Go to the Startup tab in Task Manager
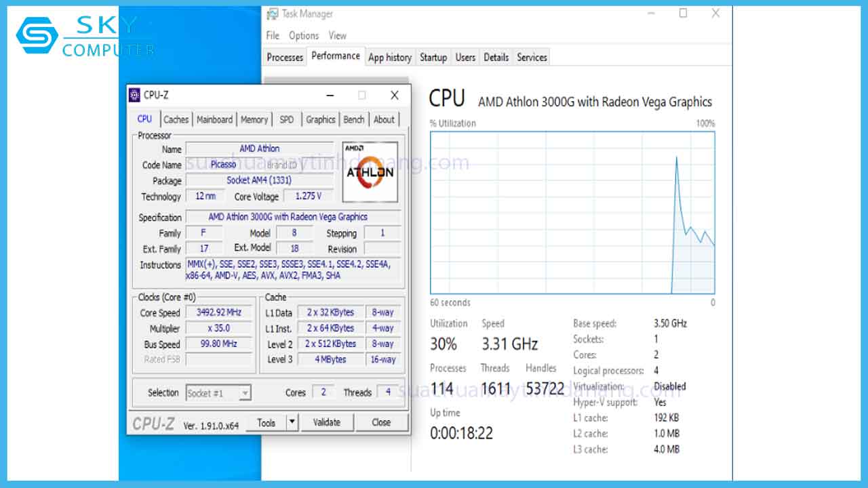Viewport: 868px width, 488px height. pos(433,58)
